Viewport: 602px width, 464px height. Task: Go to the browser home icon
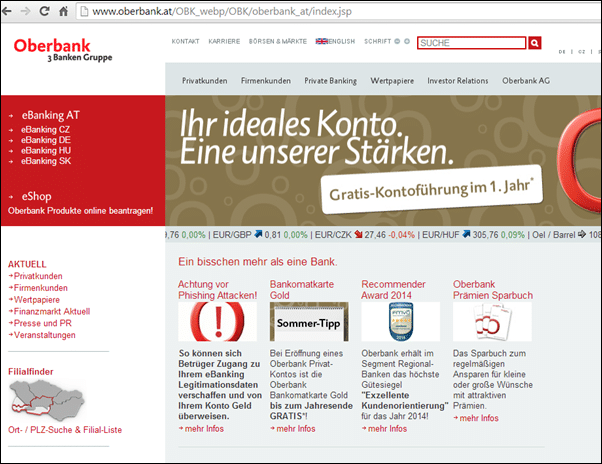63,11
